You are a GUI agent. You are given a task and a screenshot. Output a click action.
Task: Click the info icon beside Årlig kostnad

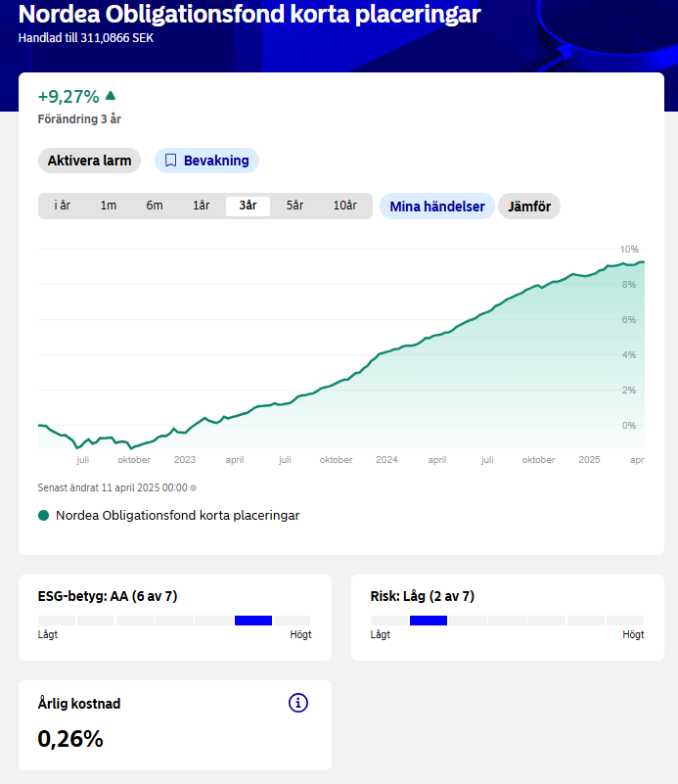point(298,703)
